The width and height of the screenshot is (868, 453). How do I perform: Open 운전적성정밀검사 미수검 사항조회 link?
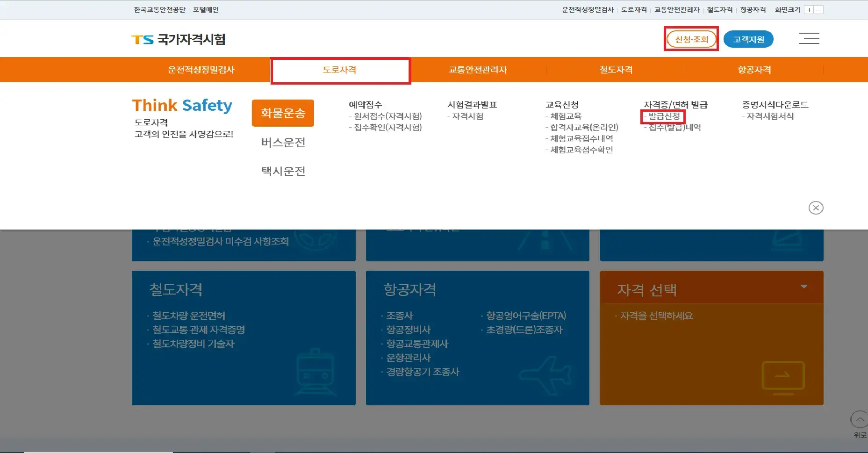click(x=221, y=242)
